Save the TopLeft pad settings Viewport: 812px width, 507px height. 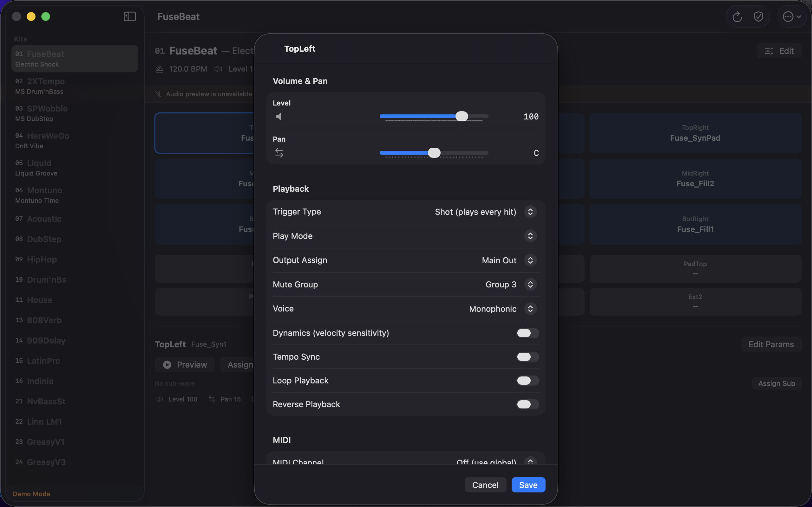527,485
